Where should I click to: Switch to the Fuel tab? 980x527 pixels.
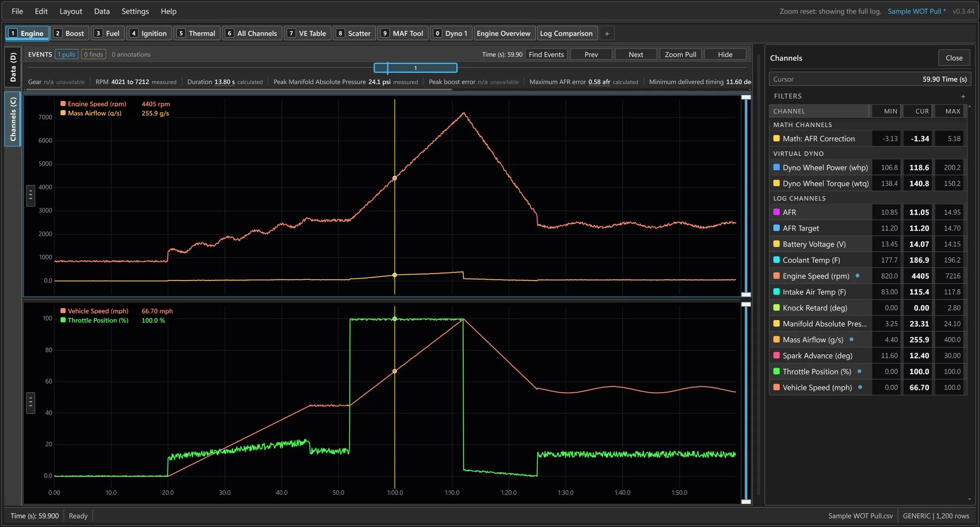[x=108, y=33]
